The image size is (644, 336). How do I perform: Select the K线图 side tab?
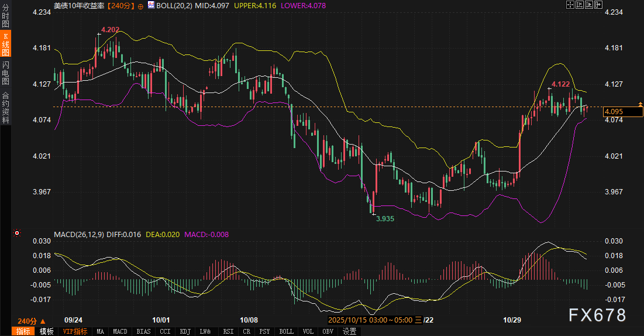coord(6,44)
